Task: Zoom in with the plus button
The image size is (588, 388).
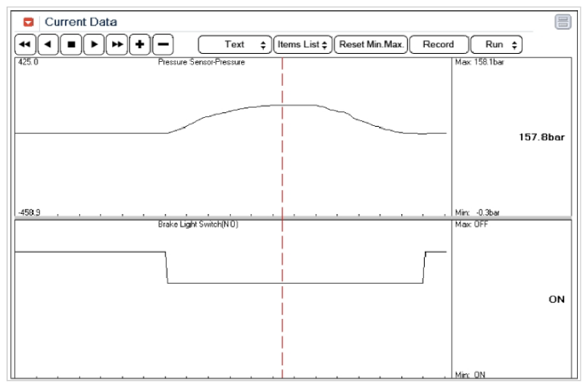Action: click(140, 44)
